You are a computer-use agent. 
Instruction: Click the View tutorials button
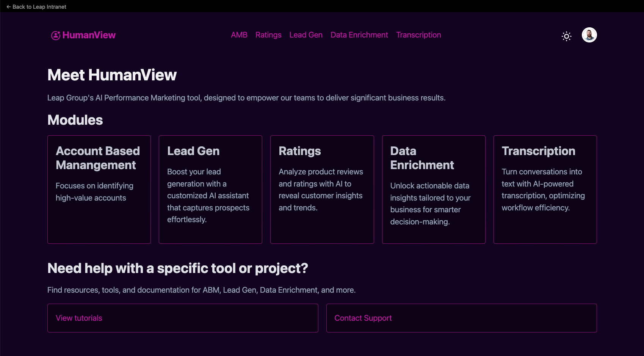[183, 318]
